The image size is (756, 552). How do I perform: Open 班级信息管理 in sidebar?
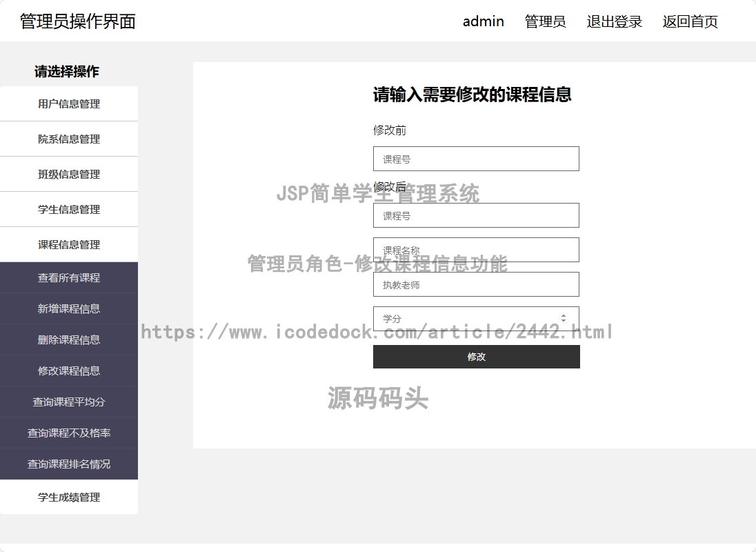click(69, 174)
